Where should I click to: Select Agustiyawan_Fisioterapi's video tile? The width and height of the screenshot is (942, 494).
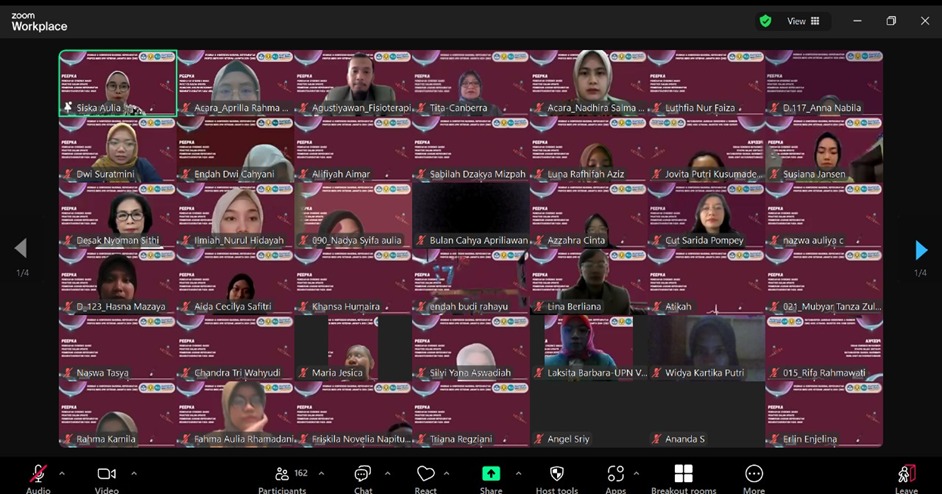coord(353,83)
